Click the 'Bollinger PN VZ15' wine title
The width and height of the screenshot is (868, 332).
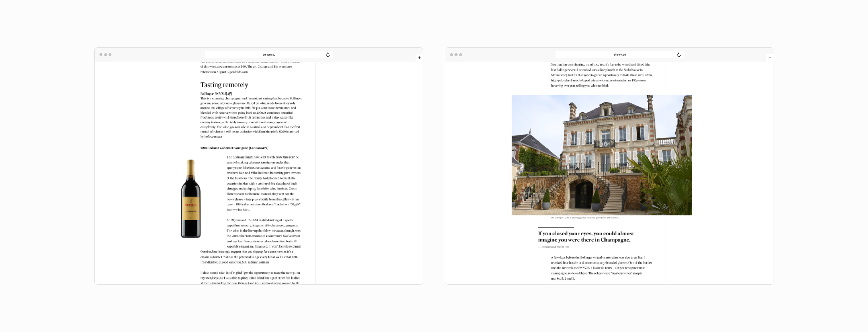click(x=216, y=94)
